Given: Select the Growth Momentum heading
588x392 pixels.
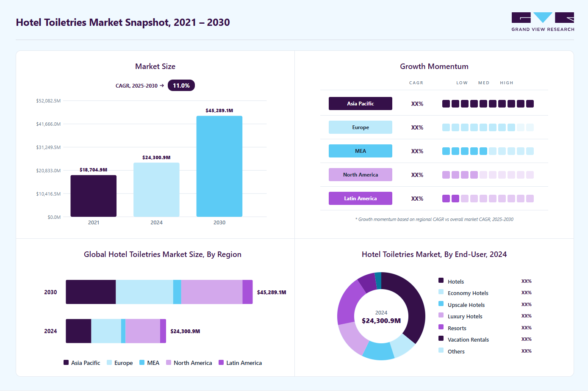Looking at the screenshot, I should click(434, 66).
